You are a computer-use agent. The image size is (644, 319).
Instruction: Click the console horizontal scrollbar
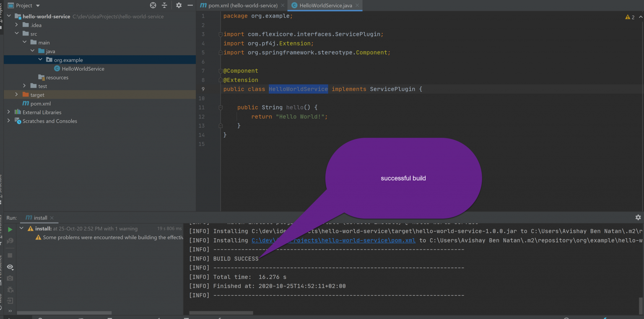click(x=221, y=313)
